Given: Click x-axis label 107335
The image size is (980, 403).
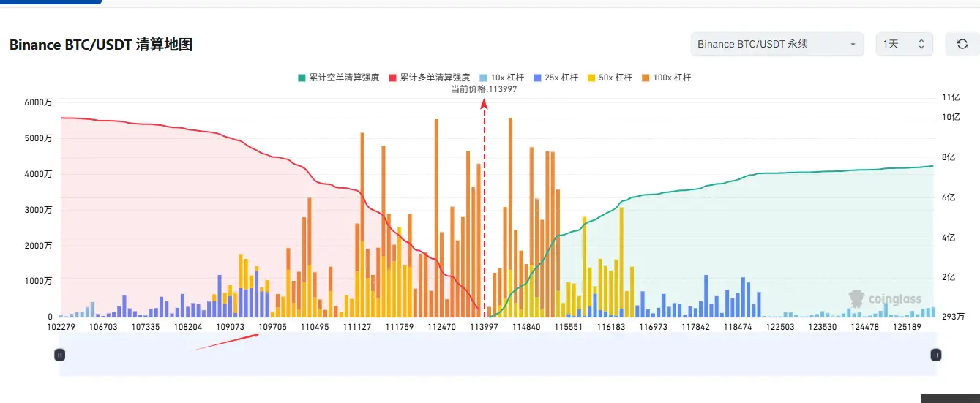Looking at the screenshot, I should (x=146, y=327).
